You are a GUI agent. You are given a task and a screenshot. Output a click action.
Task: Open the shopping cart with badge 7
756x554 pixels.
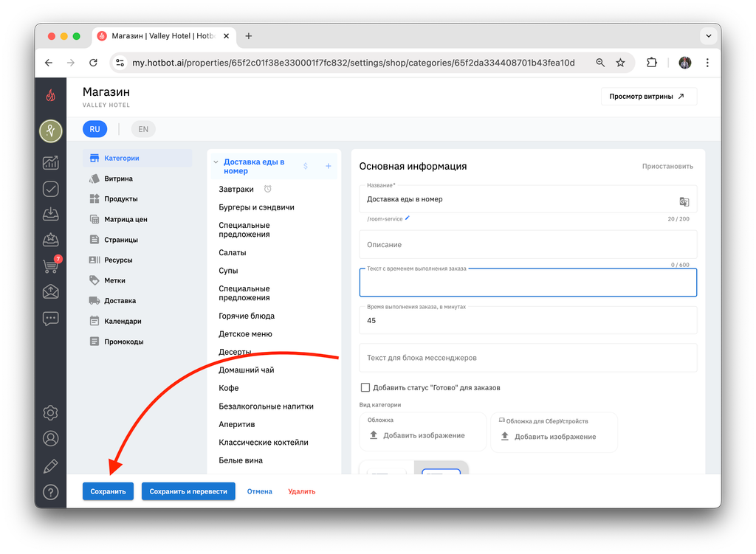[52, 265]
